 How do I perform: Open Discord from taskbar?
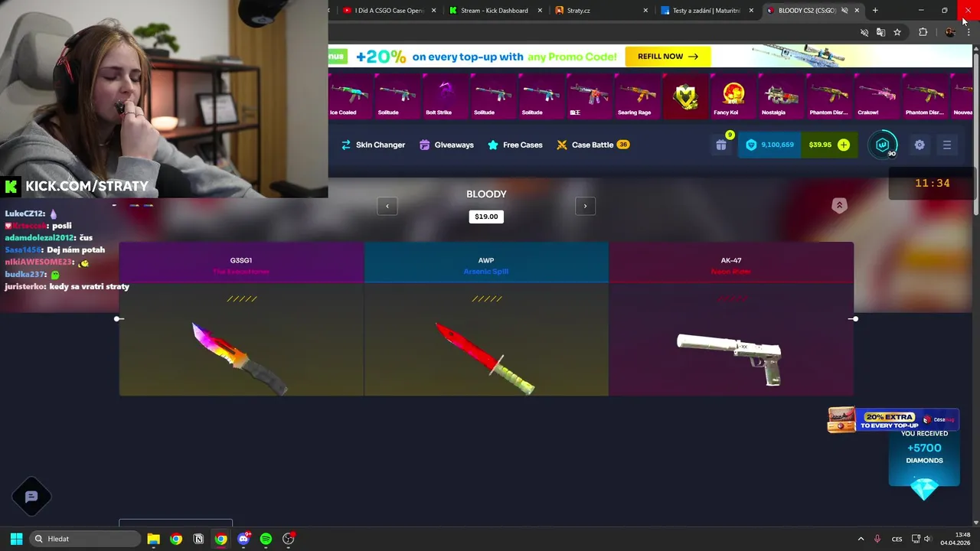pyautogui.click(x=243, y=539)
